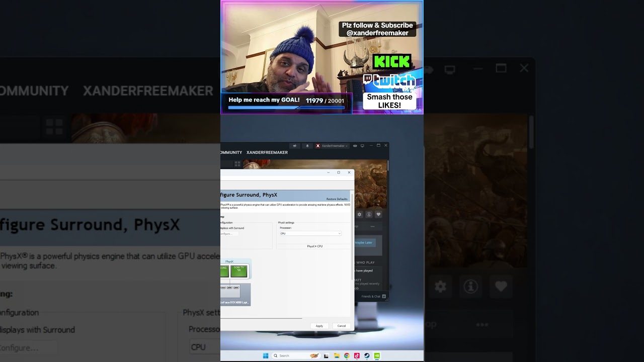The width and height of the screenshot is (644, 362).
Task: Click the Steam page vertical scrollbar
Action: (388, 165)
